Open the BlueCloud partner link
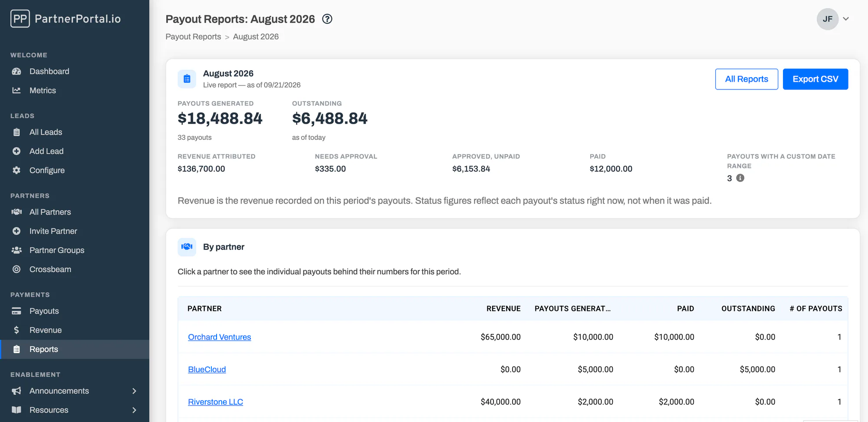This screenshot has height=422, width=868. [x=207, y=369]
